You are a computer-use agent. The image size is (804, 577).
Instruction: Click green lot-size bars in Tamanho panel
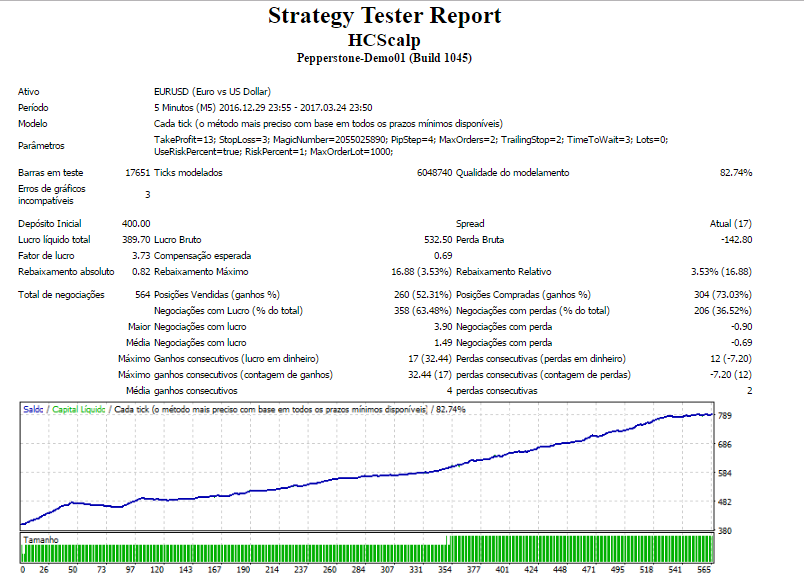point(367,550)
